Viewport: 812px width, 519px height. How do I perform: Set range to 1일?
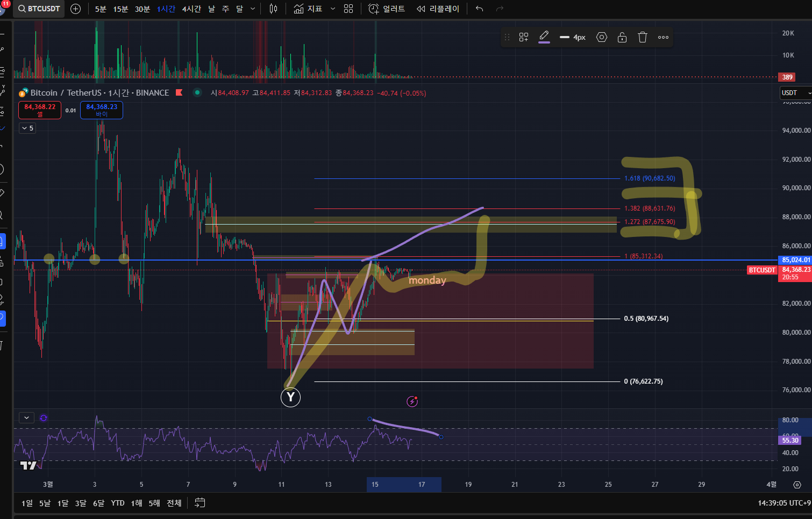tap(27, 503)
